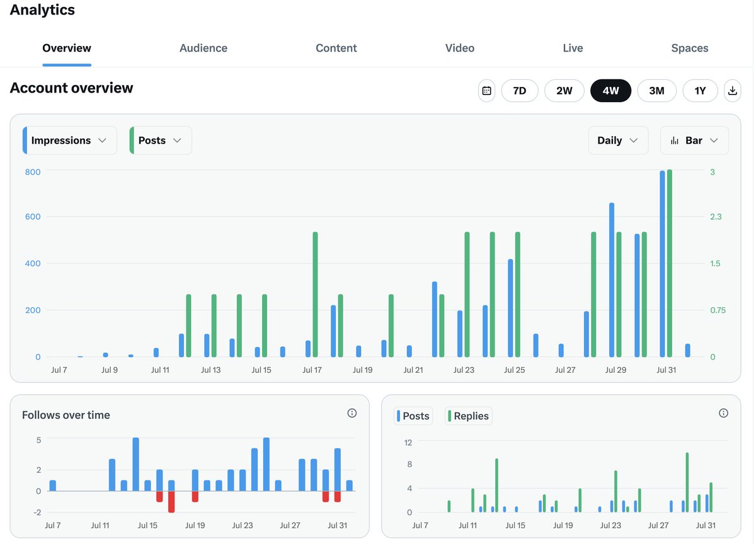Open info tooltip for Follows over time
The image size is (756, 544).
(352, 414)
